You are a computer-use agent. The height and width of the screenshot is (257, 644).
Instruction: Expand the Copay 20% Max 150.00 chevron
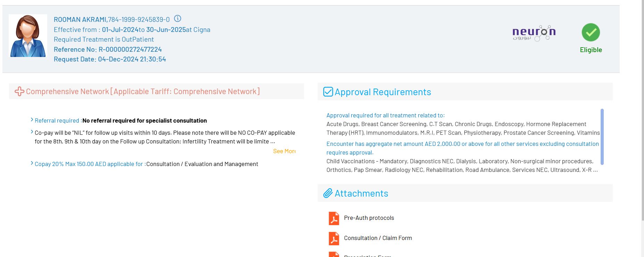(x=32, y=163)
